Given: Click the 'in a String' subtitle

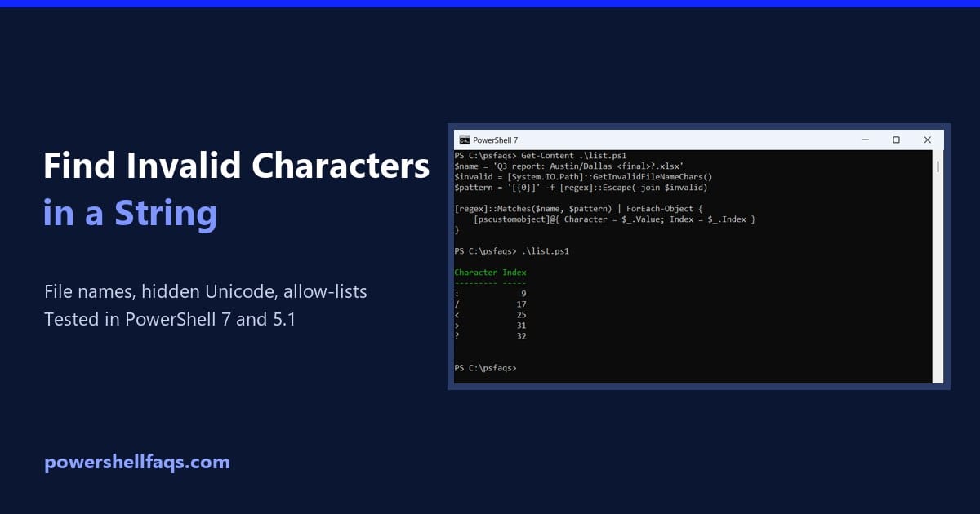Looking at the screenshot, I should click(131, 214).
